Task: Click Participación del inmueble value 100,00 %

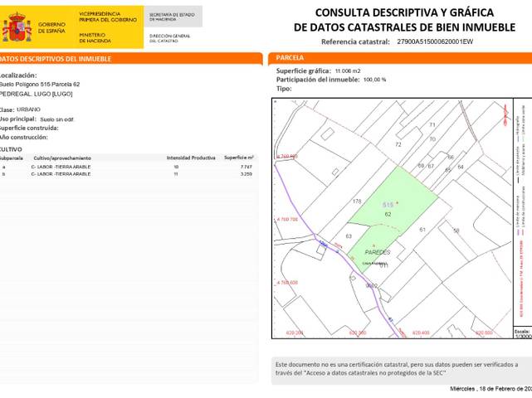Action: point(374,80)
